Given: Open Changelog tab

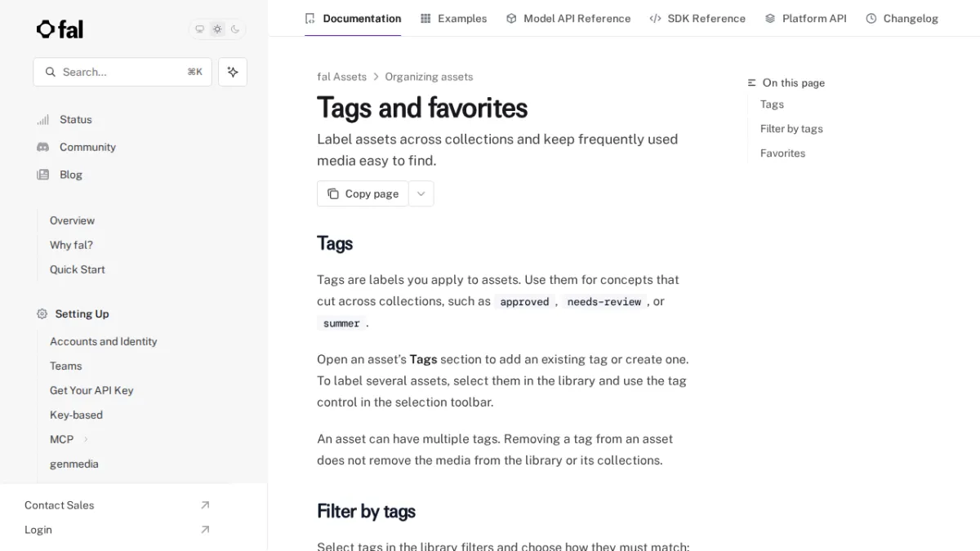Looking at the screenshot, I should (902, 18).
